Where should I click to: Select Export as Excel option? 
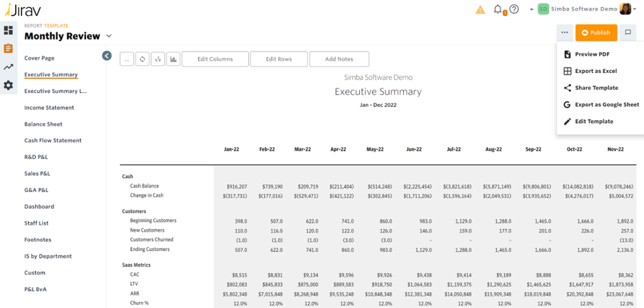tap(595, 71)
